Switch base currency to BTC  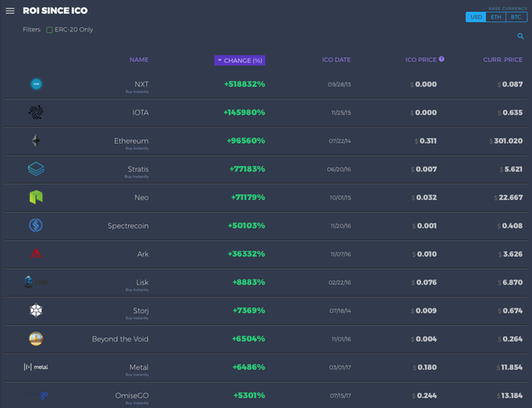(x=516, y=17)
